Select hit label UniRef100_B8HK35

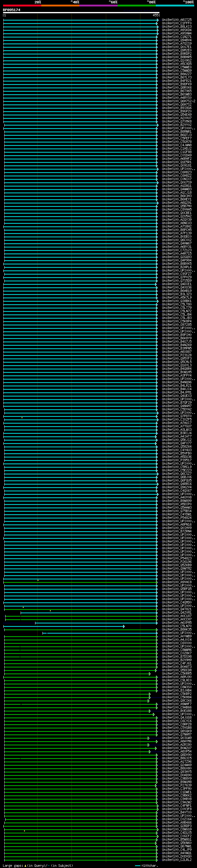pyautogui.click(x=177, y=630)
